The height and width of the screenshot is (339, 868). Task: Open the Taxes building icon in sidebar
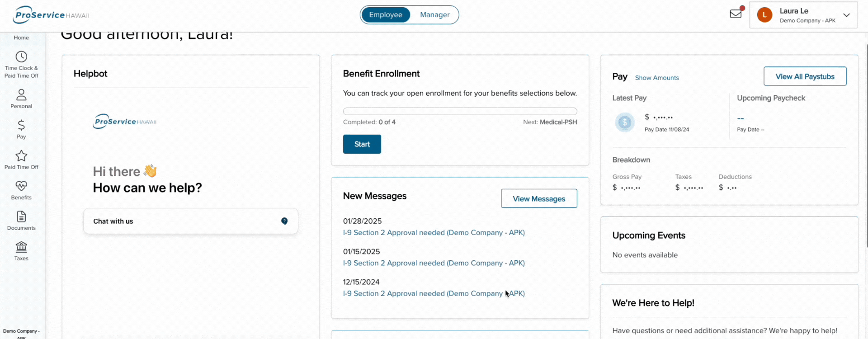pos(21,247)
